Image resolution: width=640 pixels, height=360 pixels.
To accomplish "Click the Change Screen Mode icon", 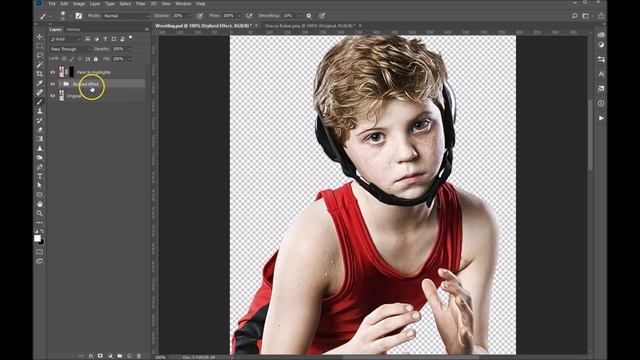I will tap(40, 261).
